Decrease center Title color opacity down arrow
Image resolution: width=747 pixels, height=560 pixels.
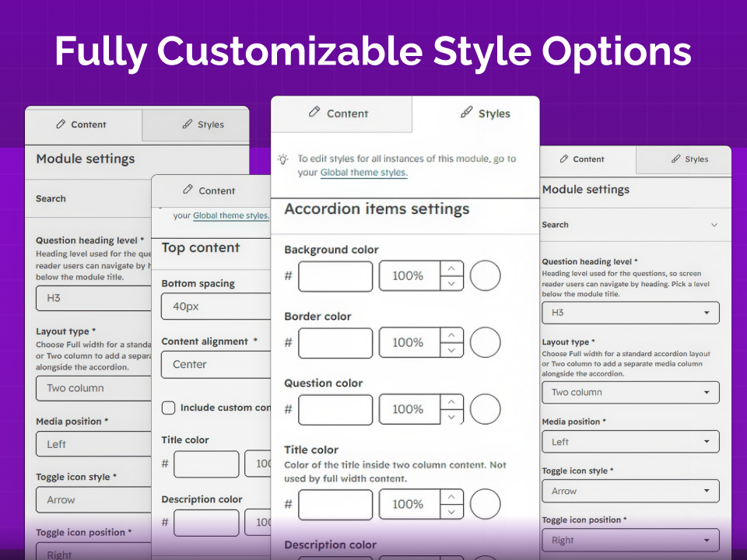point(451,512)
